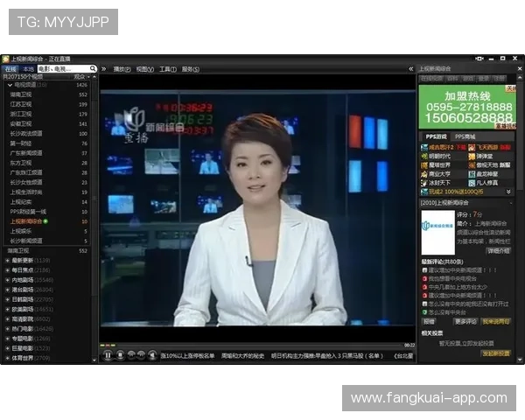The image size is (525, 420).
Task: Click the PPS logo in title bar
Action: [5, 59]
